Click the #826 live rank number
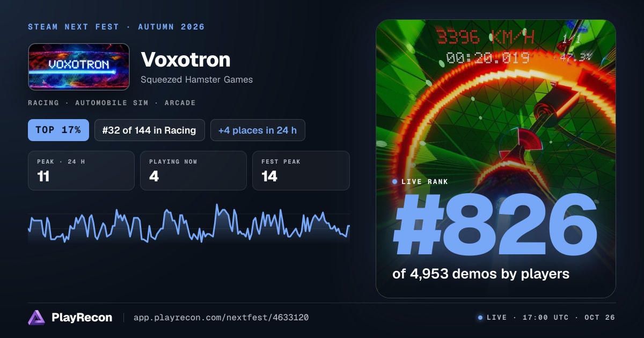Viewport: 644px width, 338px height. click(x=495, y=225)
